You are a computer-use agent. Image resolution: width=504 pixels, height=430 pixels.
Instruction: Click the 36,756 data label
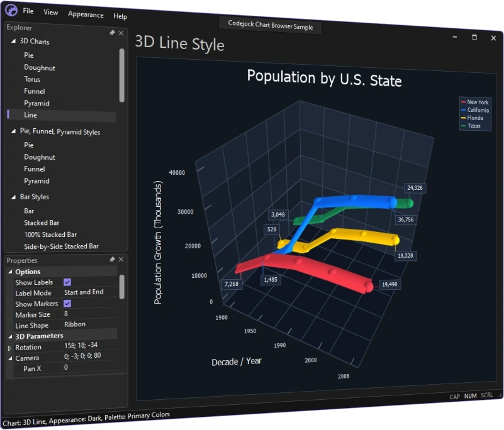pyautogui.click(x=406, y=219)
